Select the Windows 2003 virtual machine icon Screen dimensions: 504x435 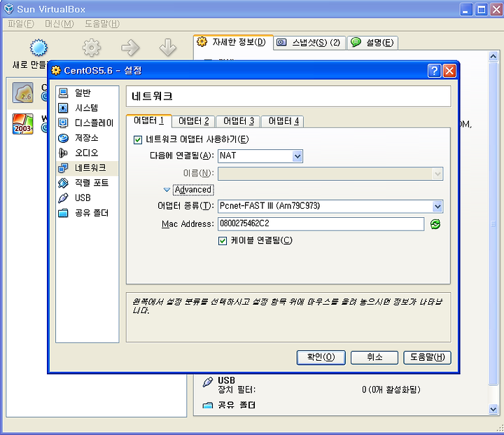point(22,124)
